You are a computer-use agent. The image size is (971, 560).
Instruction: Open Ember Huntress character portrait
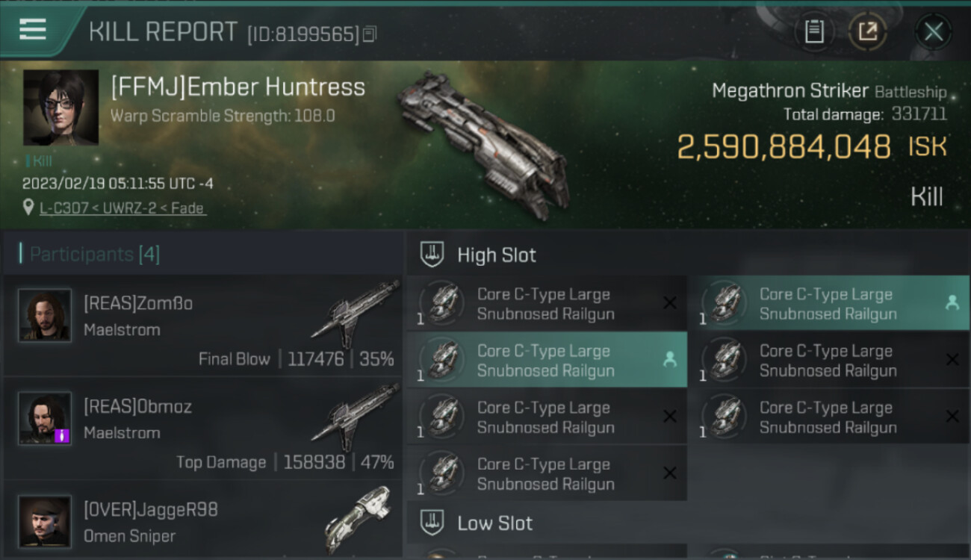pos(61,108)
